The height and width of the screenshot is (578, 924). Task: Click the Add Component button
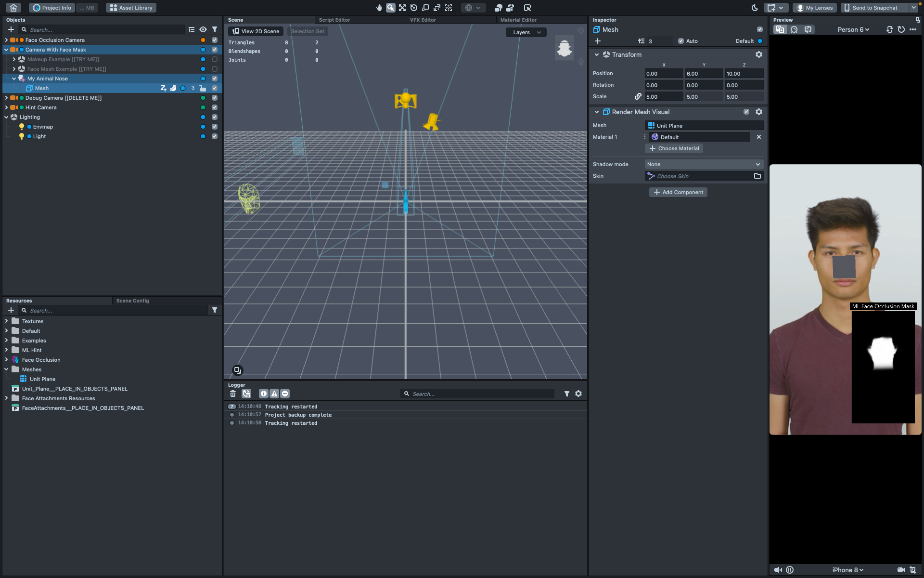[678, 192]
